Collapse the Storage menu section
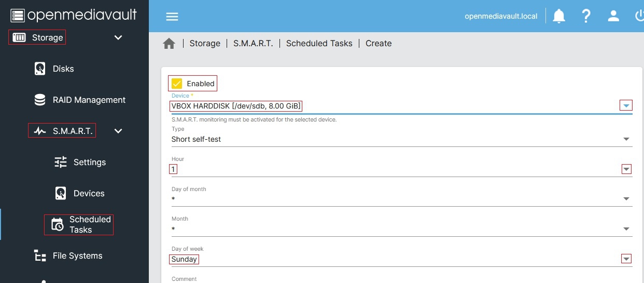 (118, 37)
